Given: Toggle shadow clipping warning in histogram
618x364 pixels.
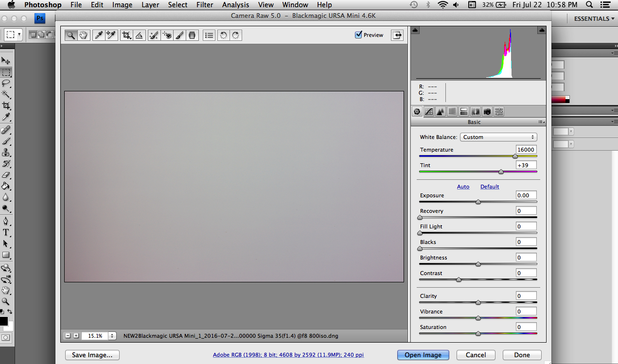Looking at the screenshot, I should pos(415,30).
